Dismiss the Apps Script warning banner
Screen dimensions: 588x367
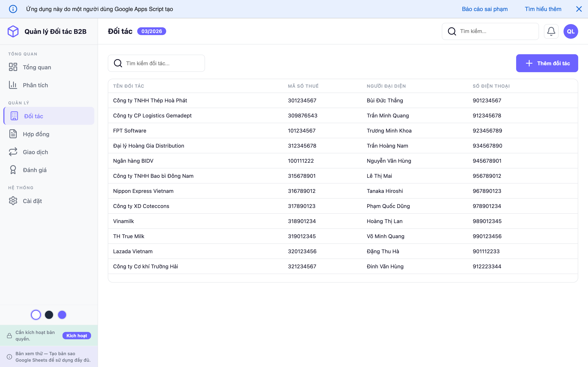[579, 9]
